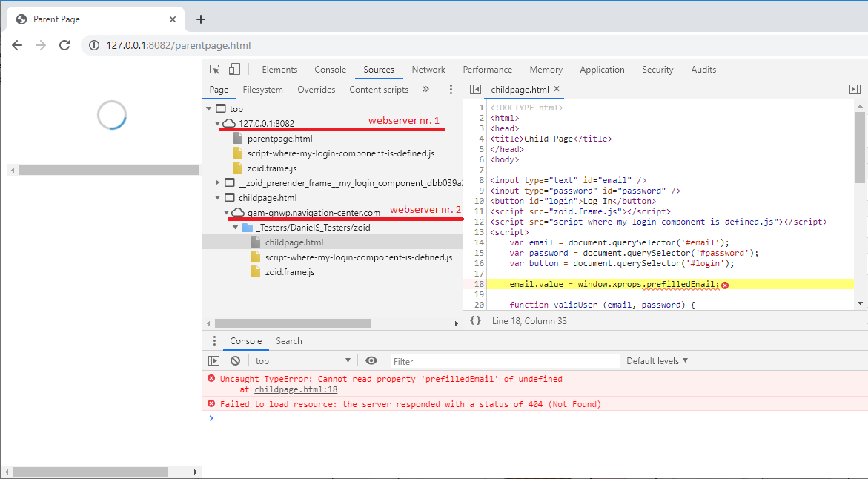Switch to the Network panel
This screenshot has height=479, width=868.
pos(428,69)
